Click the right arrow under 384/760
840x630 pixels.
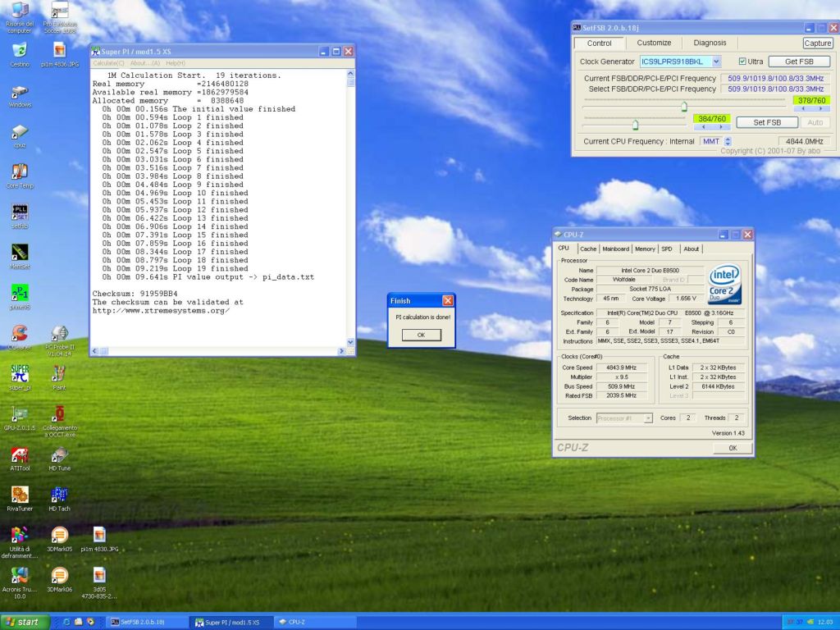tap(721, 127)
